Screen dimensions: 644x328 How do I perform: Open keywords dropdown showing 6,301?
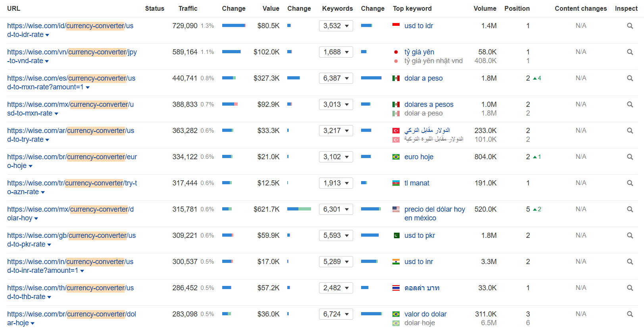(336, 209)
